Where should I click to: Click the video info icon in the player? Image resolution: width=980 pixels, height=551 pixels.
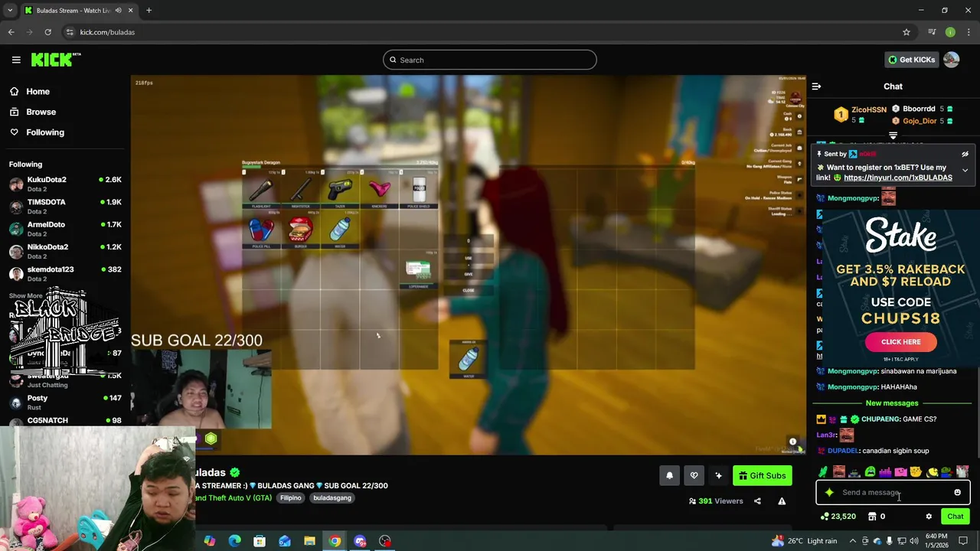793,442
